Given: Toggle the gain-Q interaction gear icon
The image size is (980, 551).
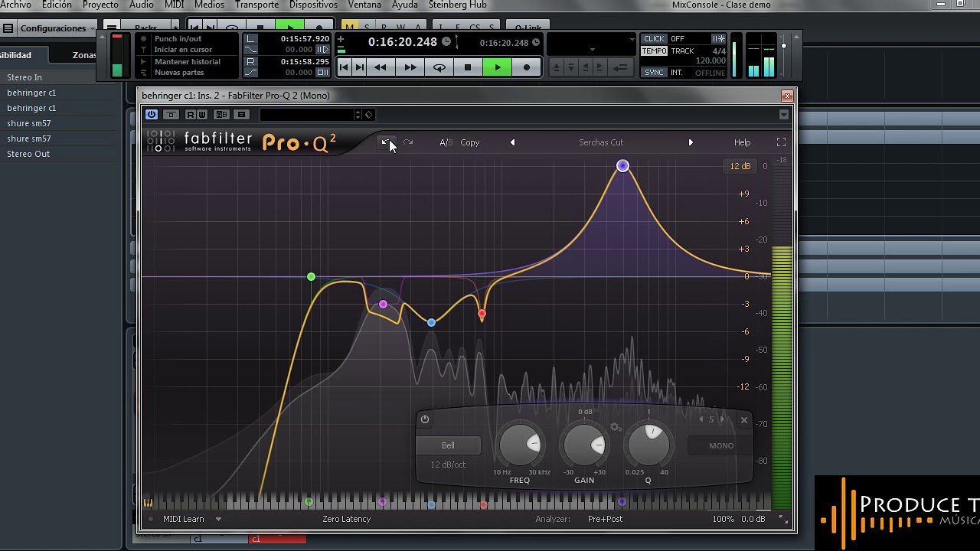Looking at the screenshot, I should click(616, 427).
